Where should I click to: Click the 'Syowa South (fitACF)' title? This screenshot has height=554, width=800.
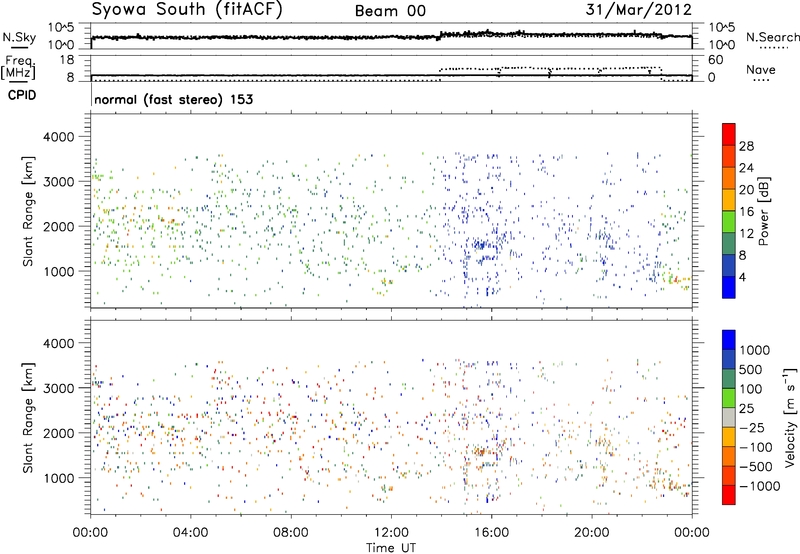tap(186, 9)
